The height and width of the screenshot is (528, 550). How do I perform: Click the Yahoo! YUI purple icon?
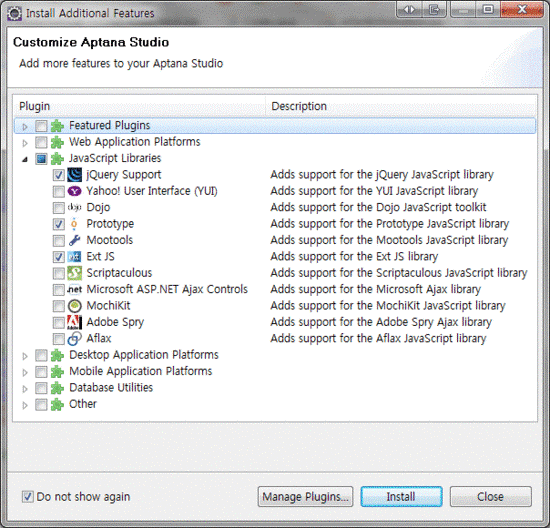[x=74, y=191]
